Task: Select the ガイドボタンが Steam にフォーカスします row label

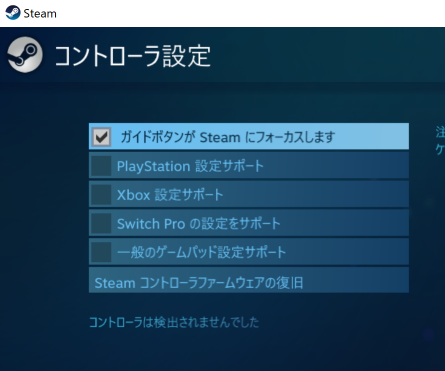Action: [228, 137]
